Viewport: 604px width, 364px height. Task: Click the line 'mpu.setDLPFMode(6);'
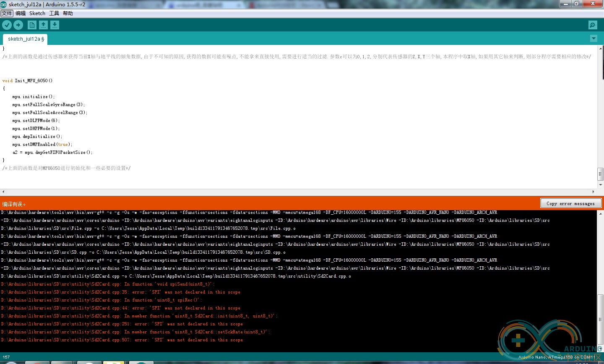(36, 120)
